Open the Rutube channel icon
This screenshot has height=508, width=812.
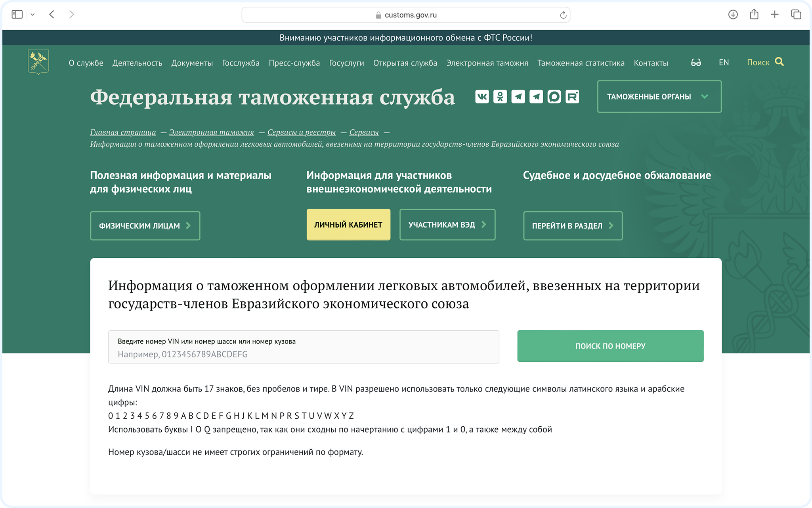[x=572, y=96]
